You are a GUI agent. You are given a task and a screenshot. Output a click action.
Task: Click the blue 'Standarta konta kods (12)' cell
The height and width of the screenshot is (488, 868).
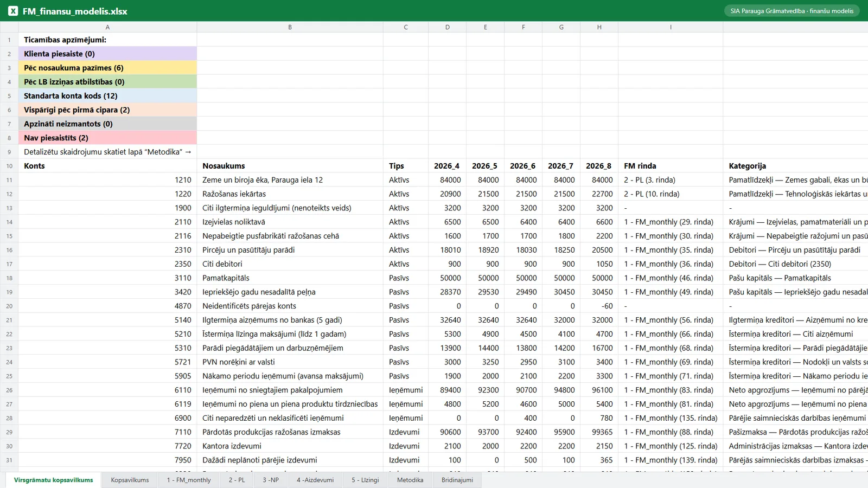[x=107, y=96]
